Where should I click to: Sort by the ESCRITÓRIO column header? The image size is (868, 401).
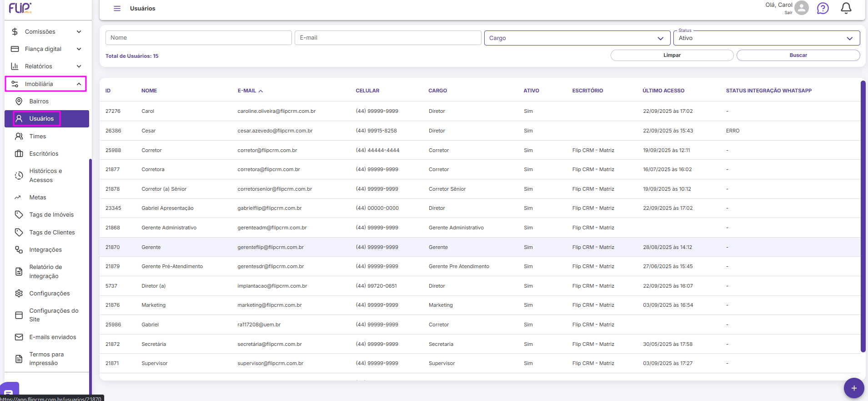pyautogui.click(x=587, y=91)
